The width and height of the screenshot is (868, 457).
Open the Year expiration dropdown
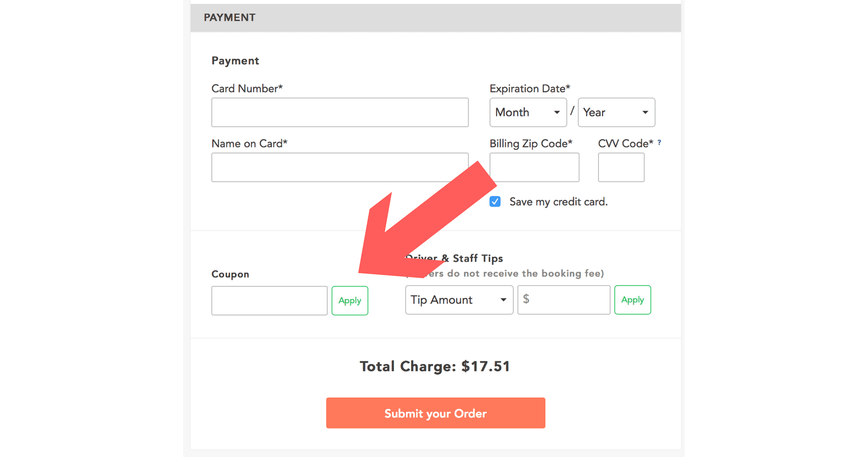[616, 112]
